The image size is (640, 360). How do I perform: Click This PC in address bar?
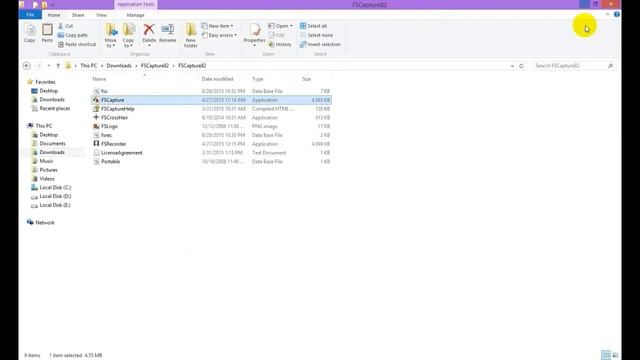[x=89, y=66]
